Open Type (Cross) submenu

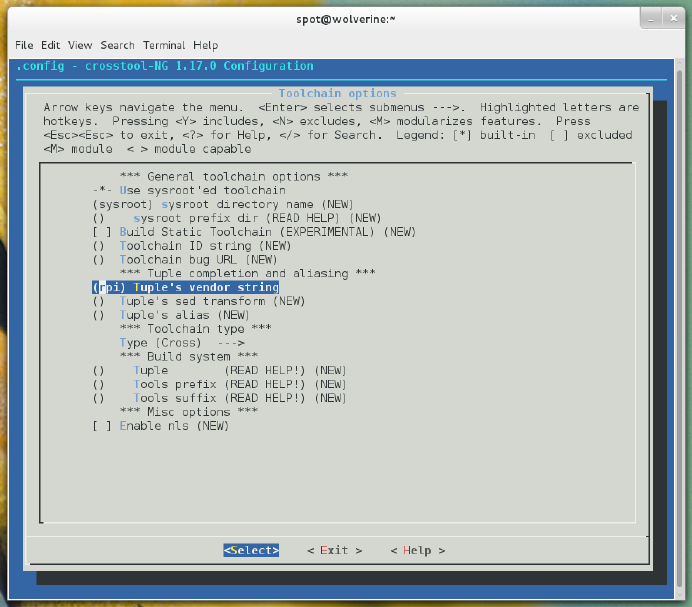click(x=182, y=343)
